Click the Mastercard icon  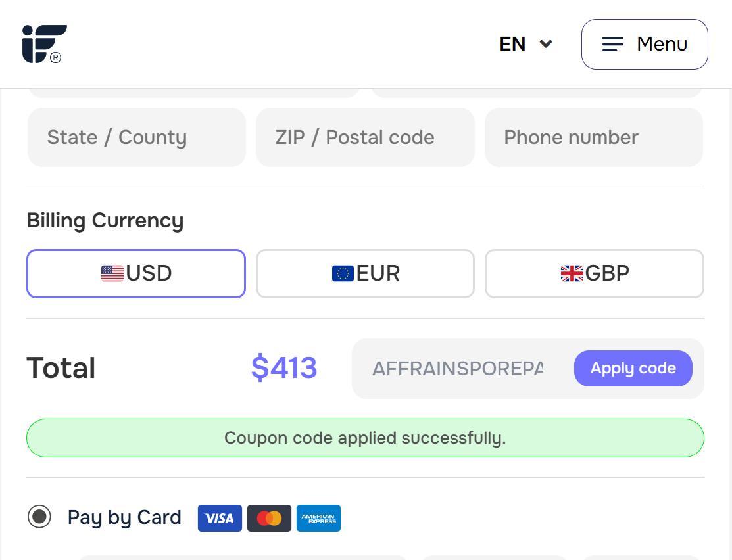269,519
